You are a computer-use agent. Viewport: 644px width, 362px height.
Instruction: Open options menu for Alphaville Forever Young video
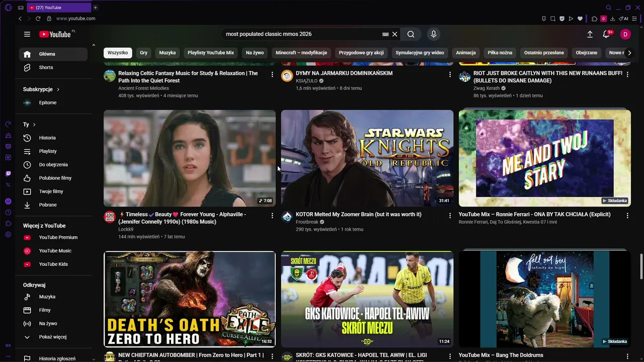[x=272, y=216]
